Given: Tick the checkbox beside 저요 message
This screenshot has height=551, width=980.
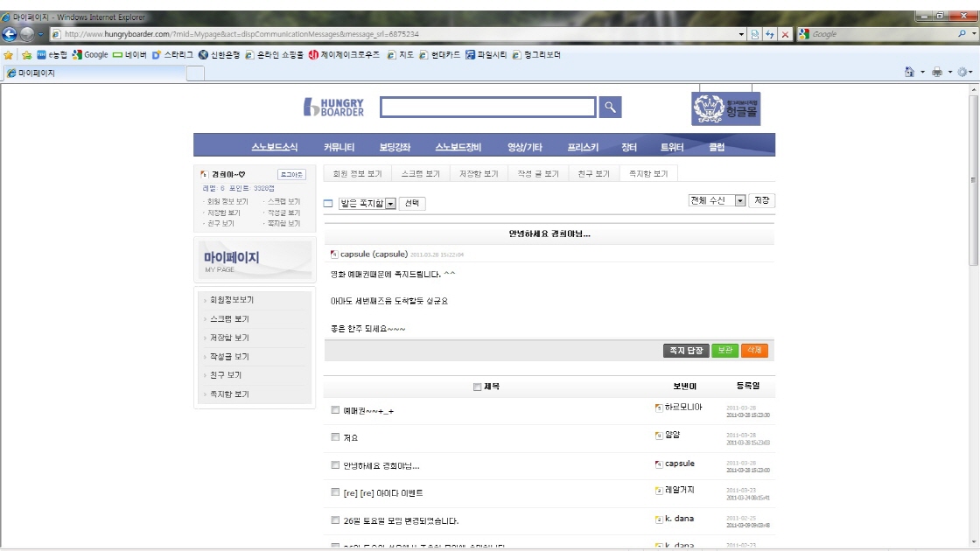Looking at the screenshot, I should (x=335, y=436).
